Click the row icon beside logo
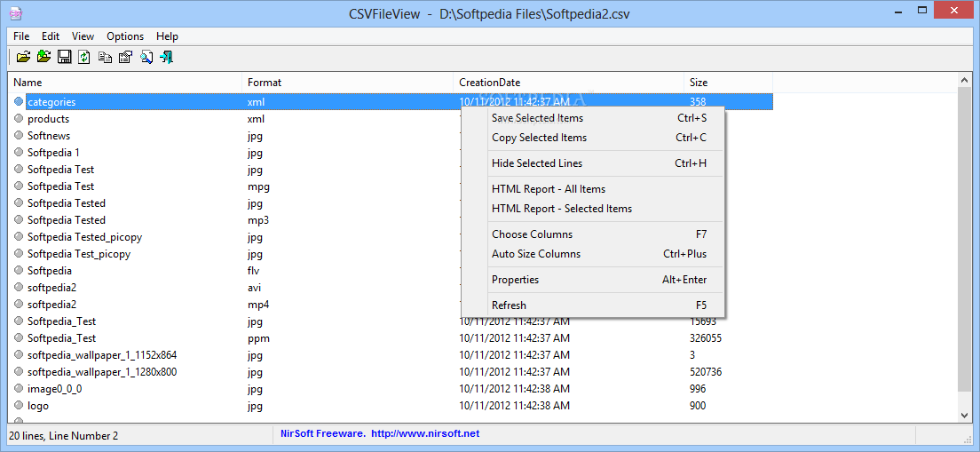This screenshot has height=452, width=980. coord(18,406)
